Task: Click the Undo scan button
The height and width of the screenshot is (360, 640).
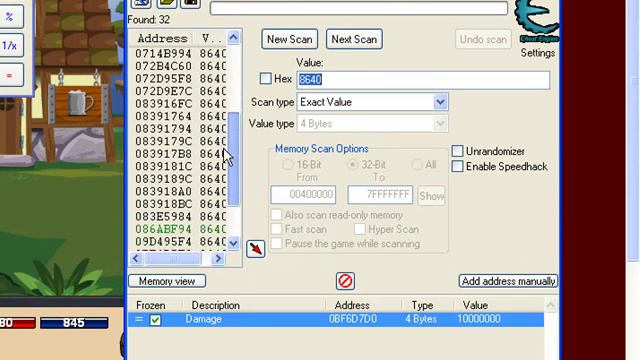Action: tap(483, 39)
